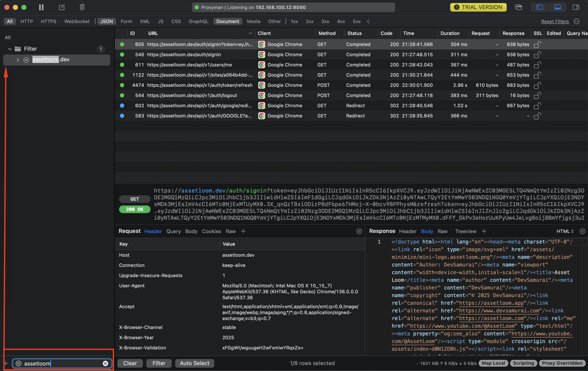Click the SSL lock icon for row 605
The height and width of the screenshot is (371, 588).
537,44
